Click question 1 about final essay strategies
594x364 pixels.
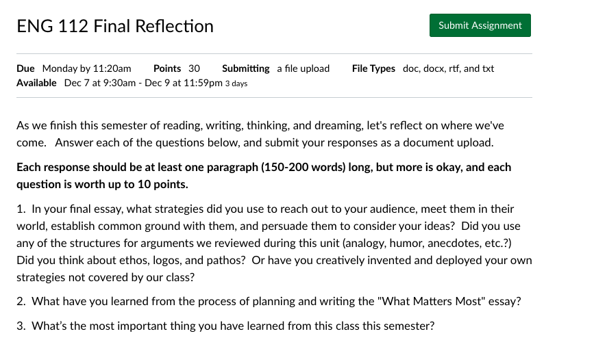(274, 243)
